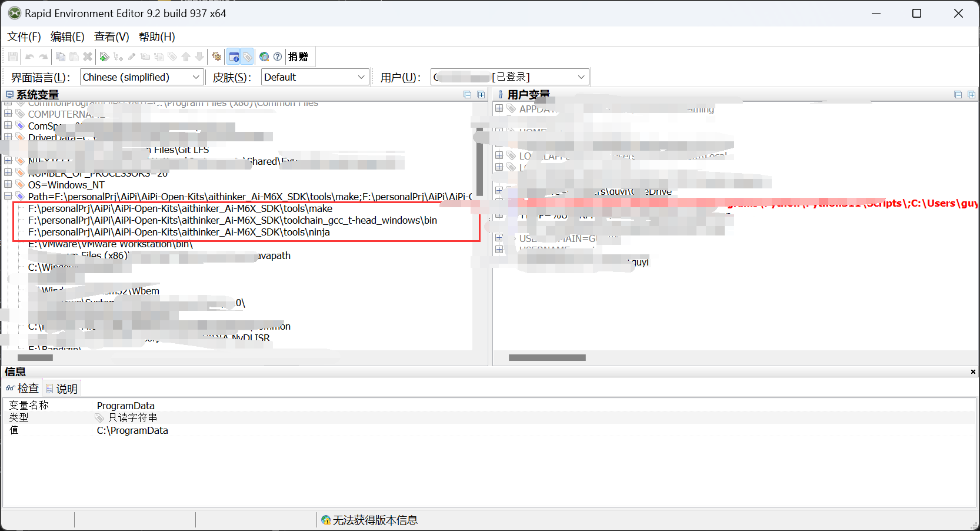
Task: Click the 捐赠 donate button
Action: click(x=298, y=57)
